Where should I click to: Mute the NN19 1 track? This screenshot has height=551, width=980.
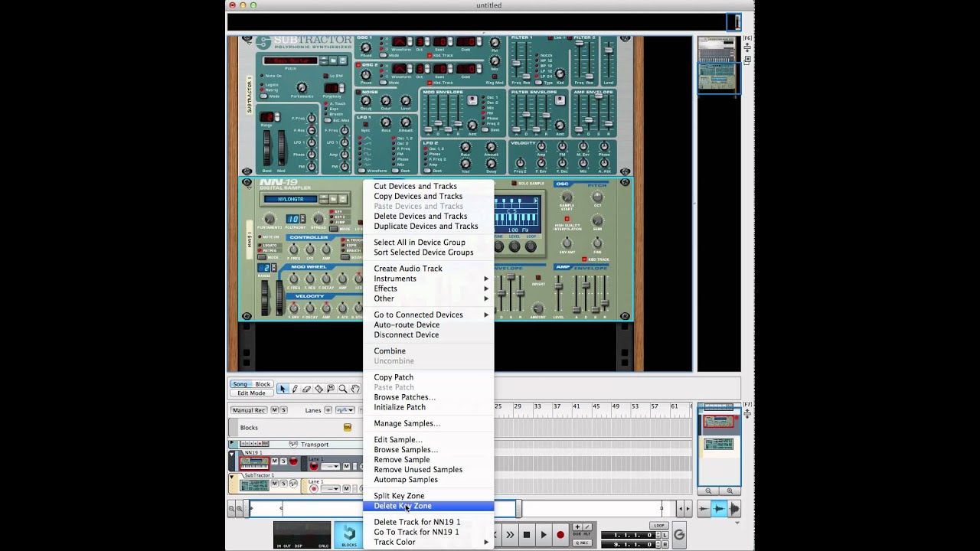pos(274,461)
